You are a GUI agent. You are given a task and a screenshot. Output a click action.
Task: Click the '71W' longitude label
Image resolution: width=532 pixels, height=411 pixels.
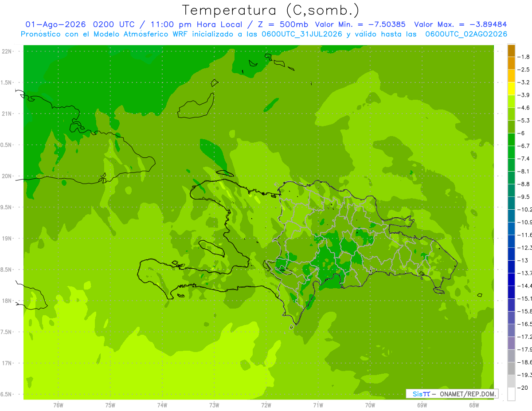(x=318, y=405)
